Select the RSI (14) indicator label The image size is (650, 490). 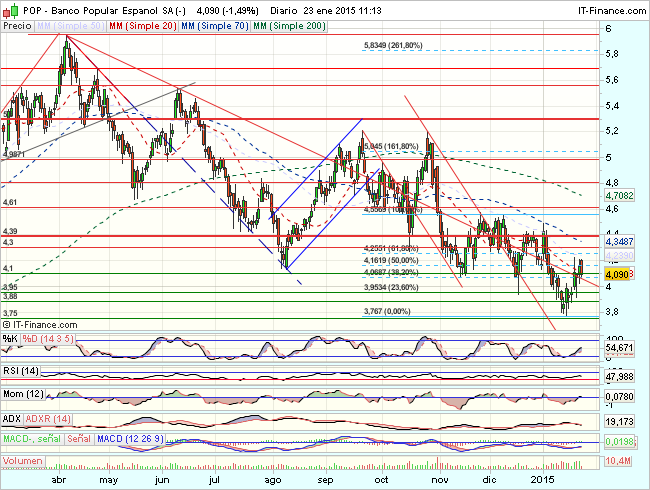point(22,371)
